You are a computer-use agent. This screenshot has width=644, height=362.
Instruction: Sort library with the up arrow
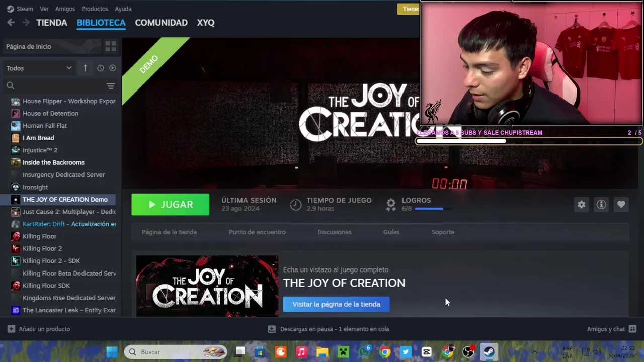click(x=85, y=68)
